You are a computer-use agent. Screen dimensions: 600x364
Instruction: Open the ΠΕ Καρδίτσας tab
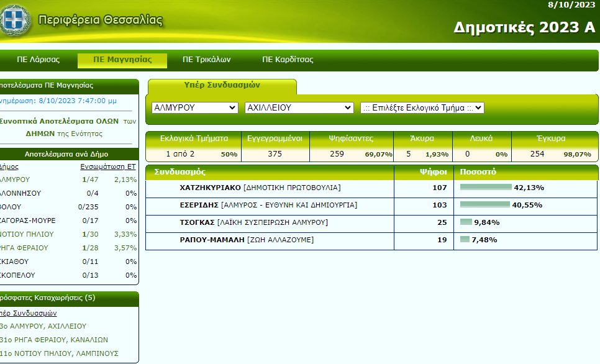pos(288,60)
